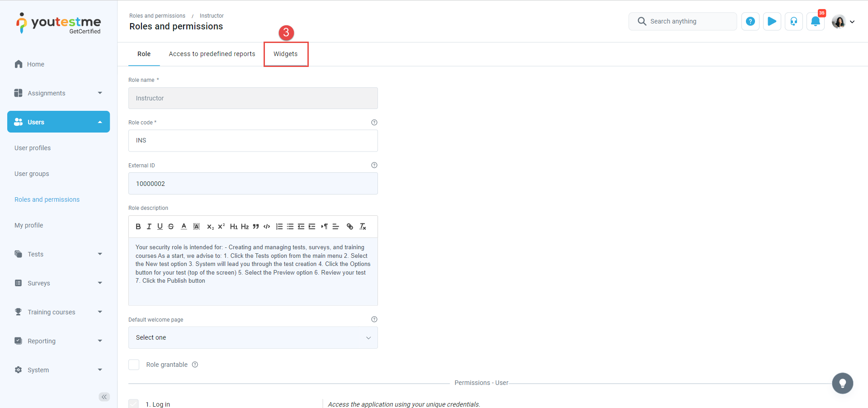Image resolution: width=868 pixels, height=408 pixels.
Task: Open the video tutorials play button
Action: click(x=772, y=21)
